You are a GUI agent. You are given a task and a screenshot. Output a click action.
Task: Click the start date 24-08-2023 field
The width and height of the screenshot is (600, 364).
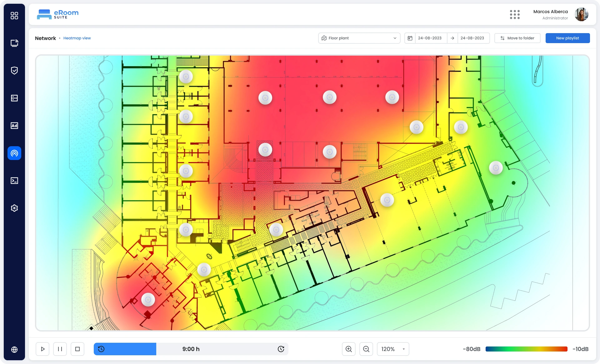tap(430, 38)
